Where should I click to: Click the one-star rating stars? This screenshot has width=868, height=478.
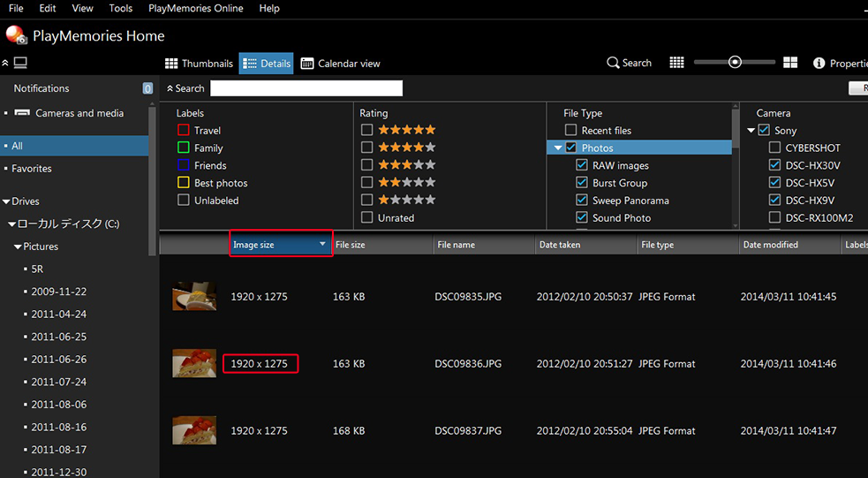click(x=407, y=200)
